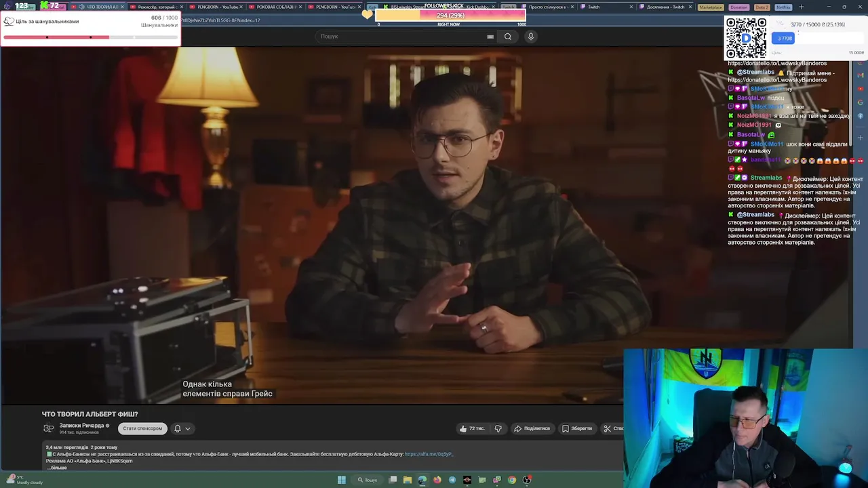The width and height of the screenshot is (868, 488).
Task: Open OBS Studio from the taskbar
Action: [x=527, y=480]
